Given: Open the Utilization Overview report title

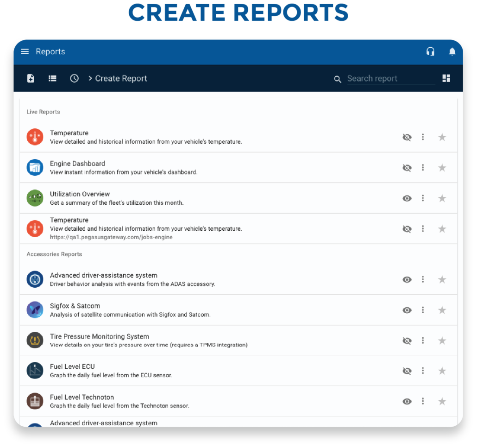Looking at the screenshot, I should point(80,194).
